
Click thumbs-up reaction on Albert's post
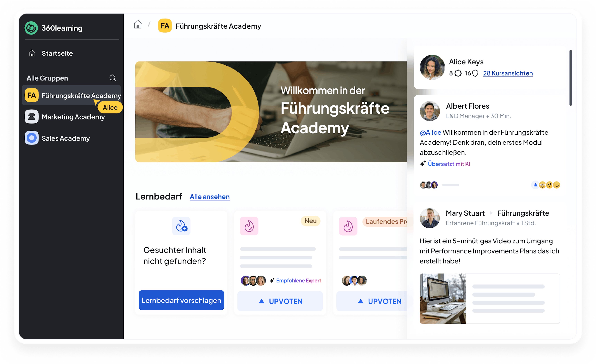point(535,185)
